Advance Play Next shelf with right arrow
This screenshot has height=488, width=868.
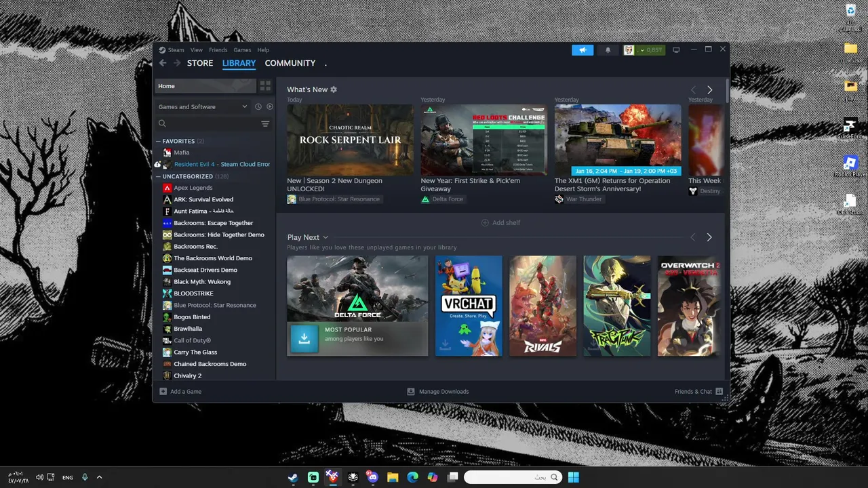[x=709, y=237]
